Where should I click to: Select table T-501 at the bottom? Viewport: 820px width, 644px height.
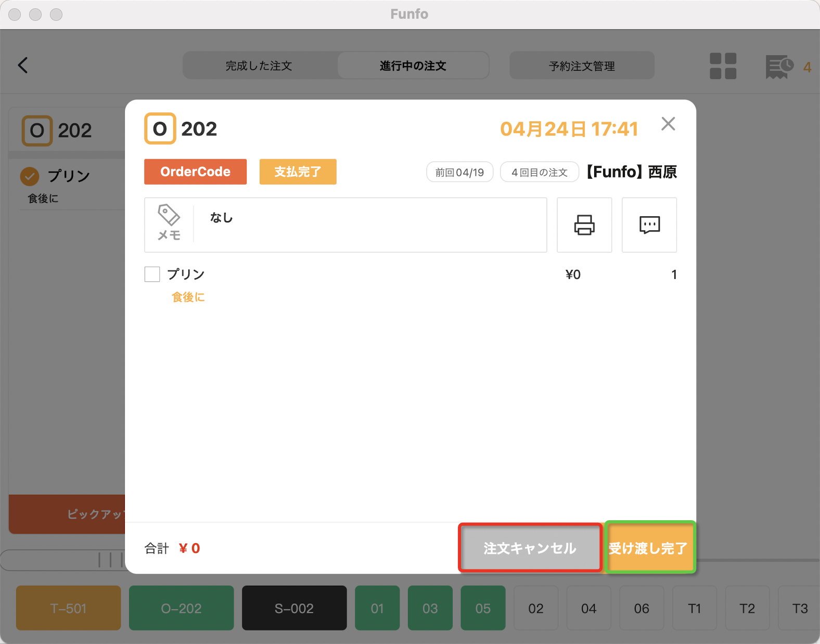[x=68, y=608]
